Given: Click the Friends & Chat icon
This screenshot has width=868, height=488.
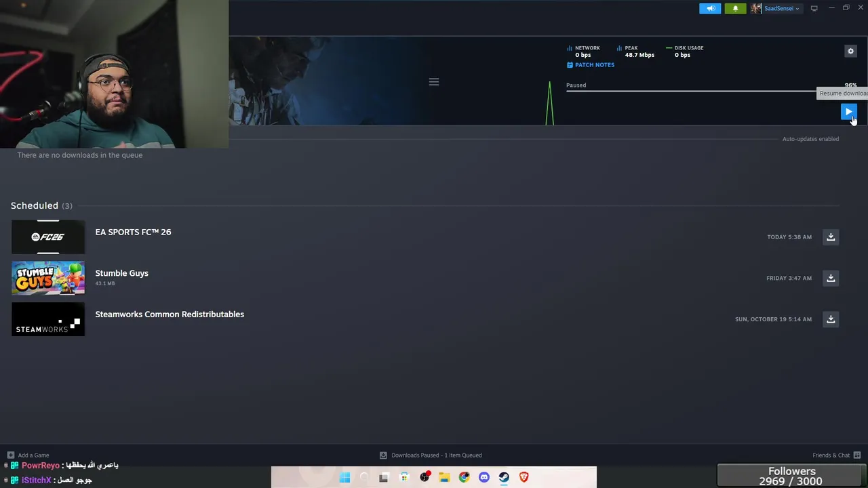Looking at the screenshot, I should click(x=857, y=455).
